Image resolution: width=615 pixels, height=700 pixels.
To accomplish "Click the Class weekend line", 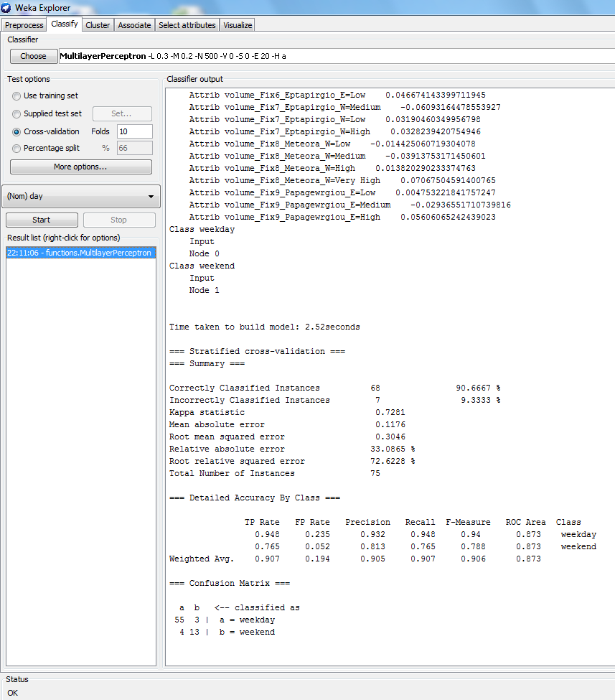I will point(202,266).
